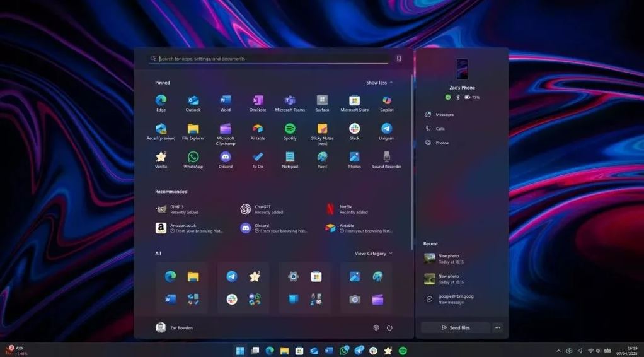Click the search box for apps and settings
The height and width of the screenshot is (357, 644).
(271, 59)
